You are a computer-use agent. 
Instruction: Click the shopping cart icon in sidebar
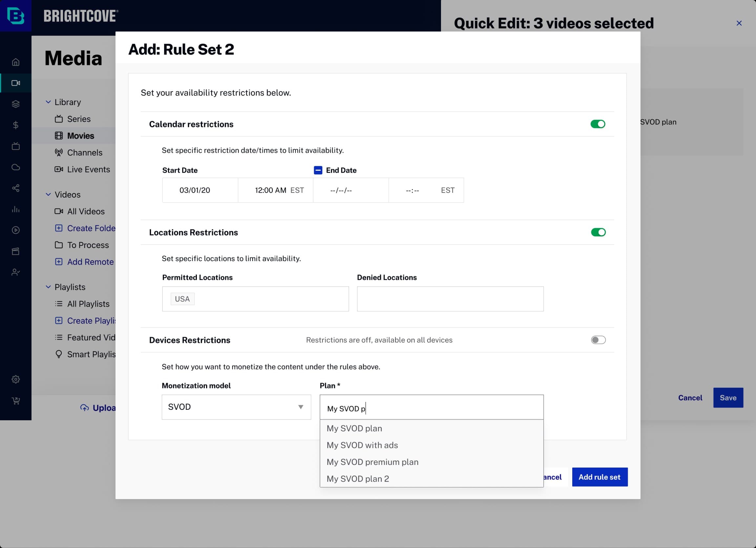[x=16, y=400]
